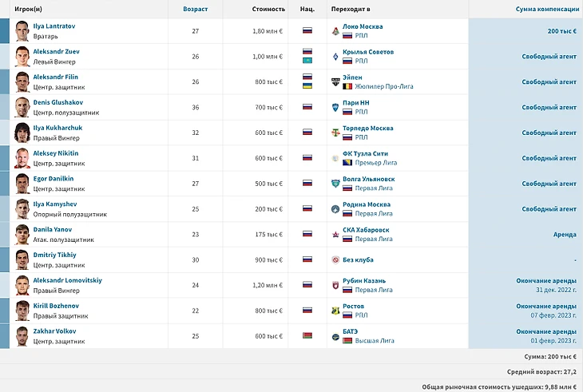Screen dimensions: 583x392
Task: Click the Eupen club crest
Action: pyautogui.click(x=335, y=81)
